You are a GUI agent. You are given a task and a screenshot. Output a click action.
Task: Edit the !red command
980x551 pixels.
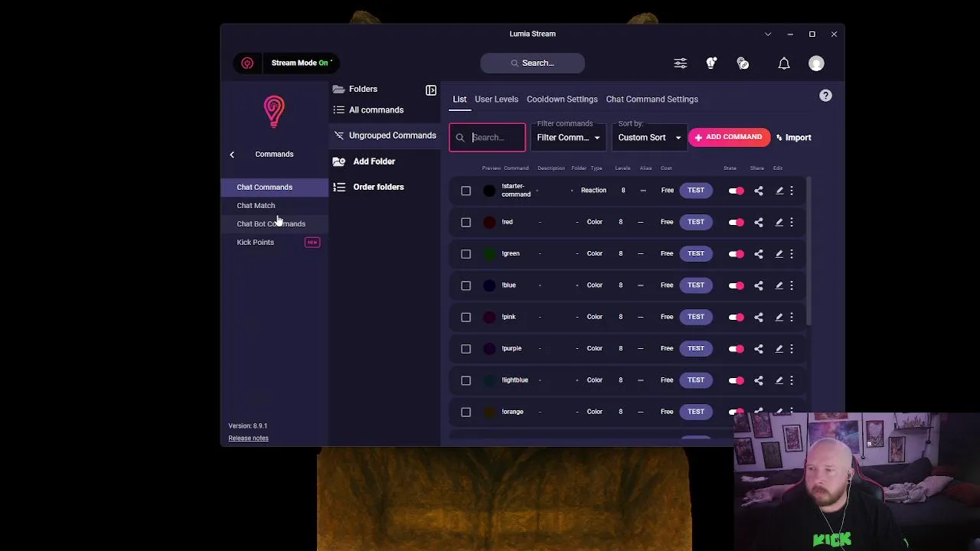click(779, 222)
